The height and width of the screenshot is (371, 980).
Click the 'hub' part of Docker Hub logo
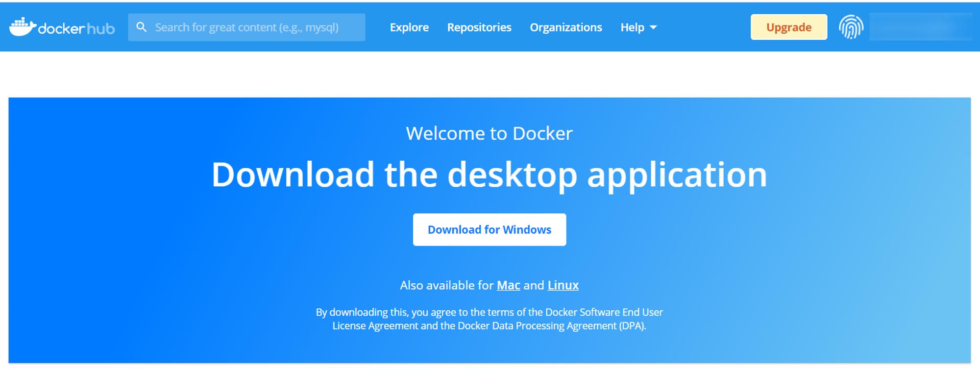coord(101,29)
